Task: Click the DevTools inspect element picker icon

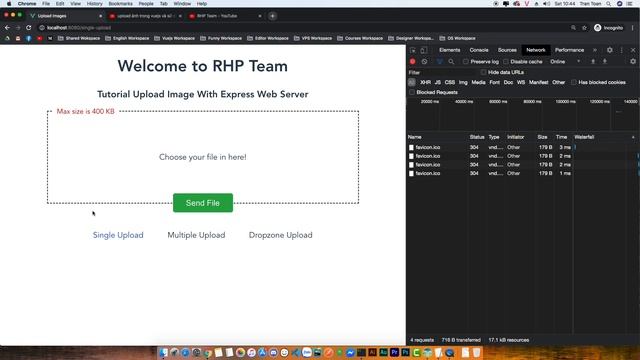Action: click(x=413, y=50)
